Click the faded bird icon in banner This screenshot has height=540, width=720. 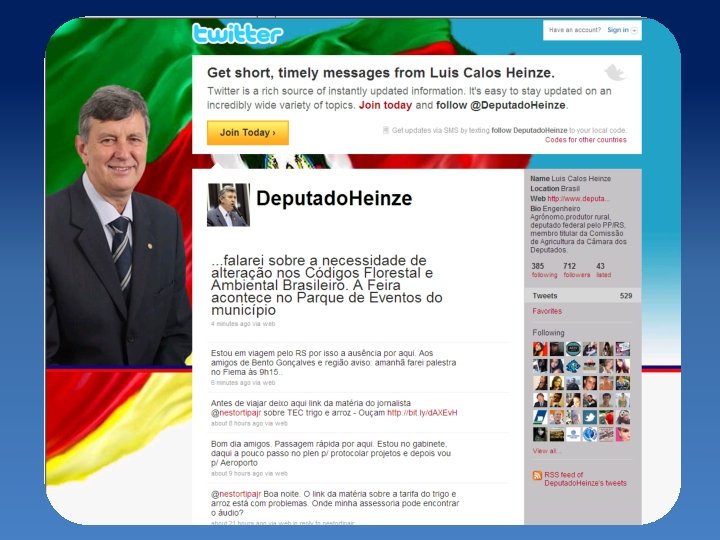click(x=614, y=73)
